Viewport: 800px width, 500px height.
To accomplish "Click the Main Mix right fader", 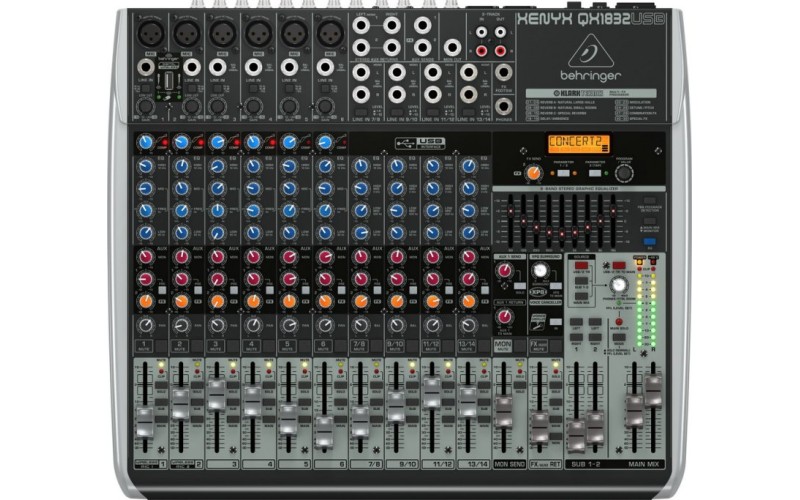I will 653,391.
